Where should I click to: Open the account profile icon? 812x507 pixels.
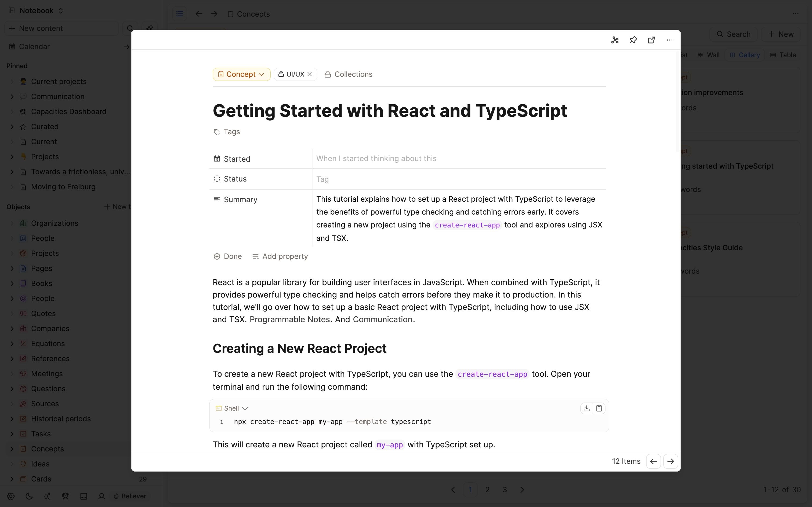point(101,496)
